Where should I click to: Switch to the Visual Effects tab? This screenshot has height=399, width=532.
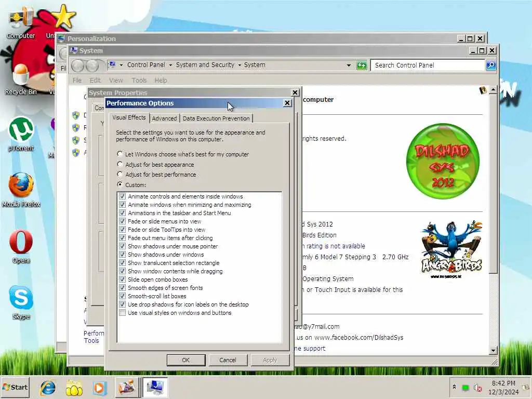point(129,117)
